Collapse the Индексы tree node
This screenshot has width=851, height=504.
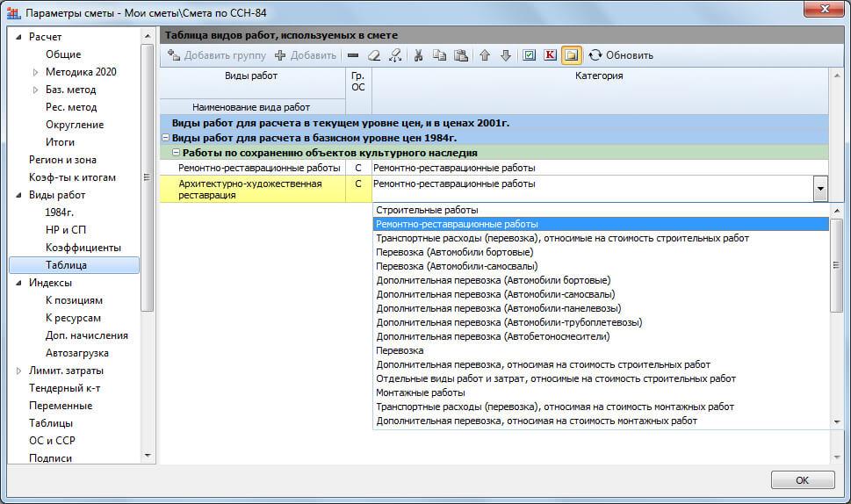pyautogui.click(x=19, y=283)
